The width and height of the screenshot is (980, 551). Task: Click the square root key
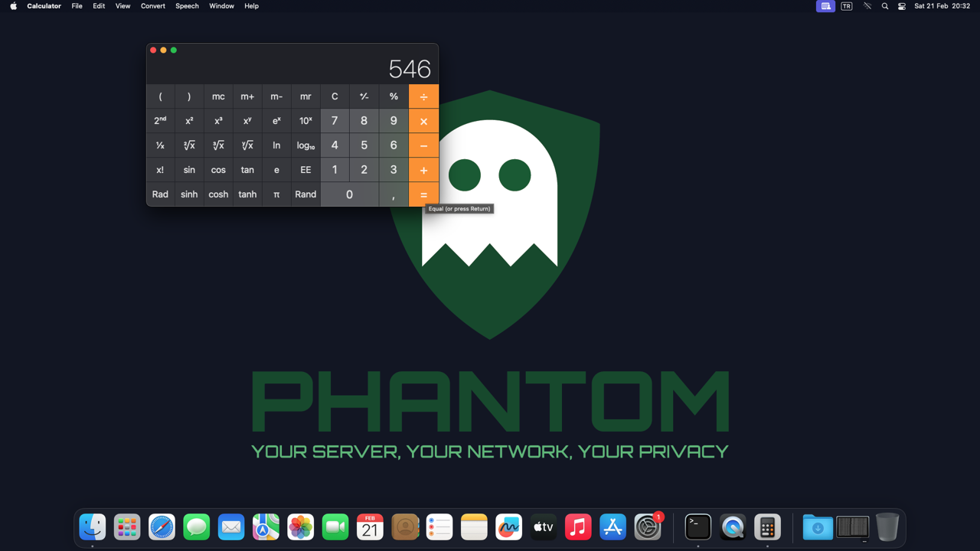click(x=189, y=145)
